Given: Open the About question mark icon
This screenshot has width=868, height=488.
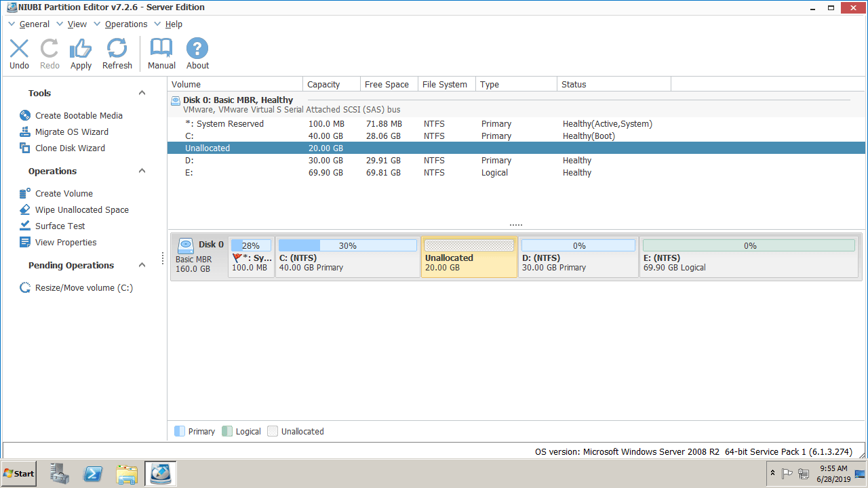Looking at the screenshot, I should coord(197,54).
